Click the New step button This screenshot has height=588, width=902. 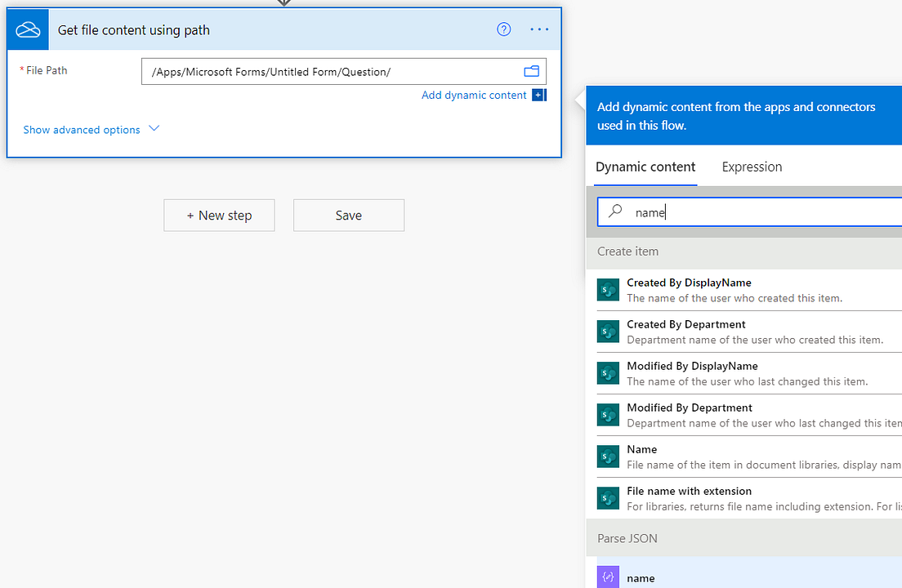coord(219,215)
